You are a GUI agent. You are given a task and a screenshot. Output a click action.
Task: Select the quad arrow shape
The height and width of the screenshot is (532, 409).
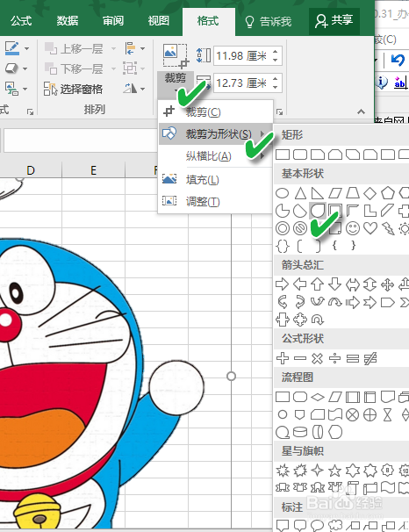388,284
